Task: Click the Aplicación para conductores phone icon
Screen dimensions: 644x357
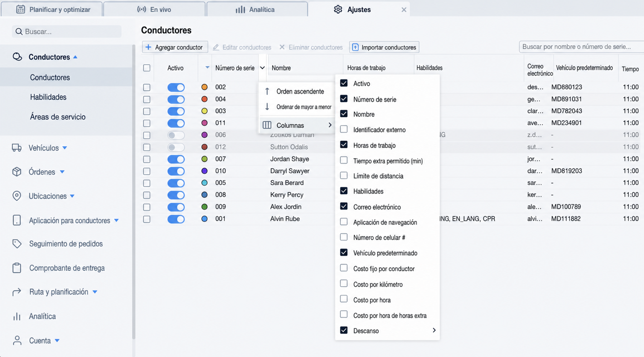Action: tap(17, 220)
